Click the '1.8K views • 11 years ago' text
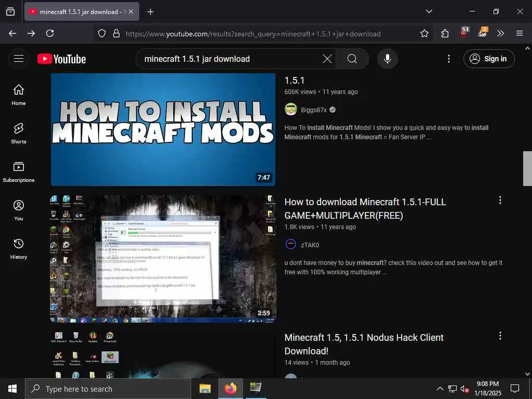 point(320,227)
